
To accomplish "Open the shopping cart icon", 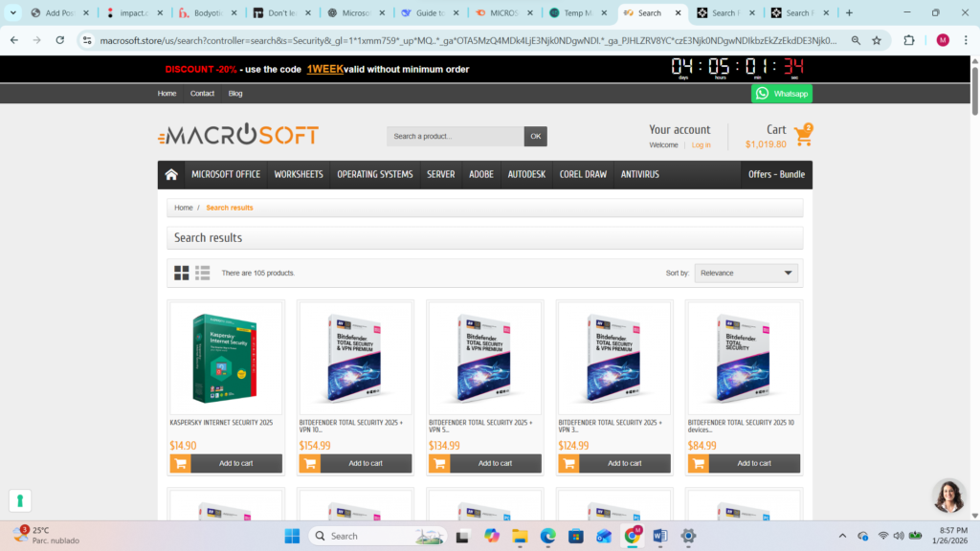I will [x=803, y=137].
